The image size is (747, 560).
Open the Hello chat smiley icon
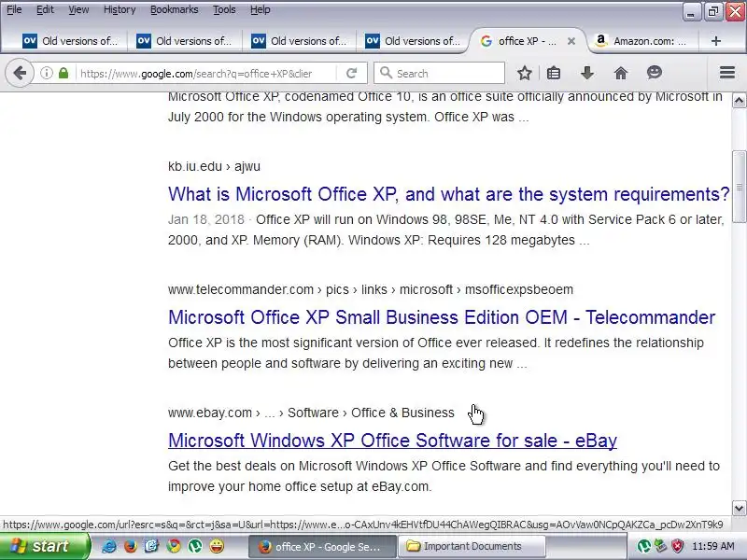point(655,73)
